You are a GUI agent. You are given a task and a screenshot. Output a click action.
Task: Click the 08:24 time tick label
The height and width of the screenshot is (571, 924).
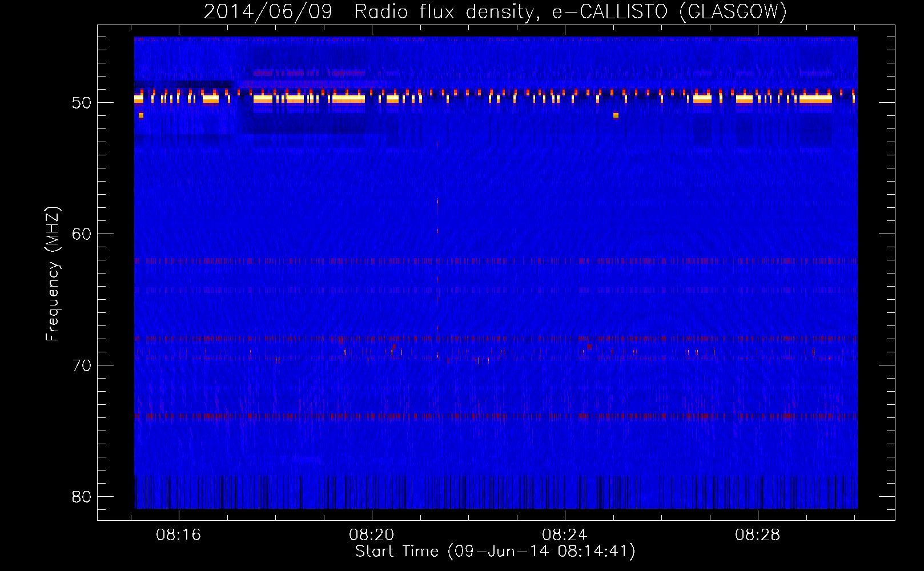[x=565, y=535]
